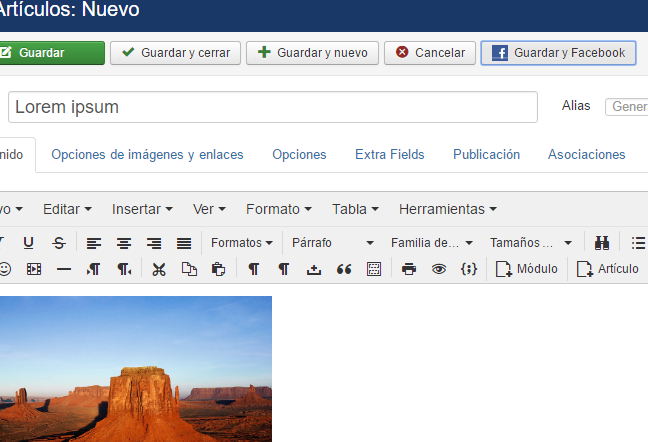Open the Tabla menu
This screenshot has height=442, width=648.
tap(355, 209)
